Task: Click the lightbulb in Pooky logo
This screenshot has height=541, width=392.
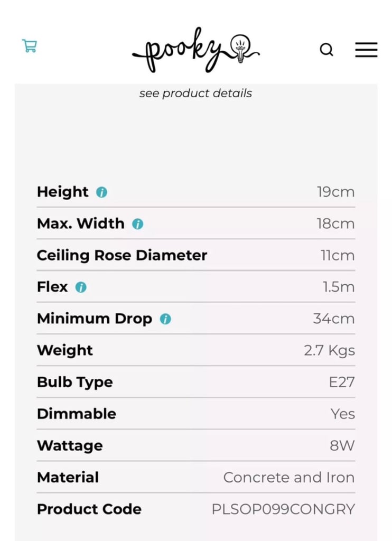Action: click(240, 48)
